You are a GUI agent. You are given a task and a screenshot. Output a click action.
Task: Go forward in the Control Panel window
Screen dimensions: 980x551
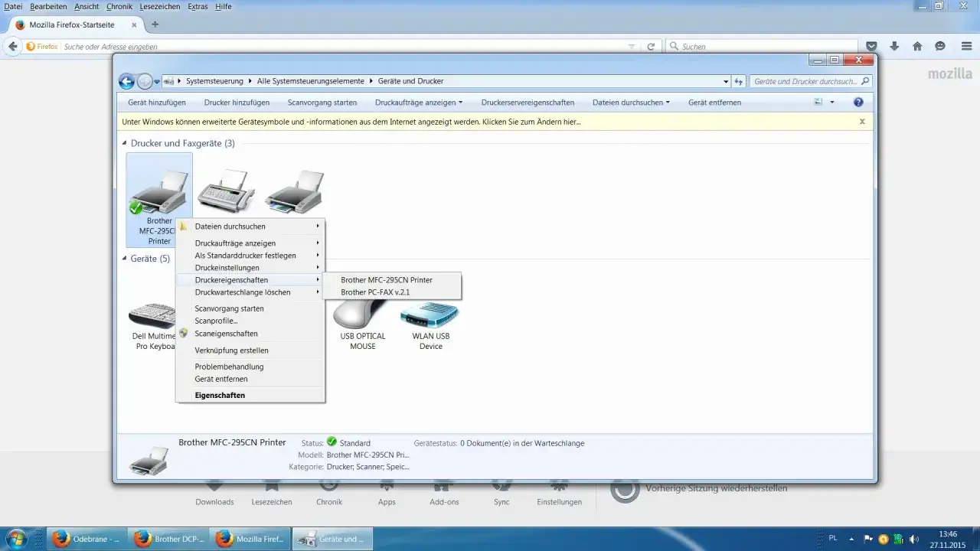[145, 81]
